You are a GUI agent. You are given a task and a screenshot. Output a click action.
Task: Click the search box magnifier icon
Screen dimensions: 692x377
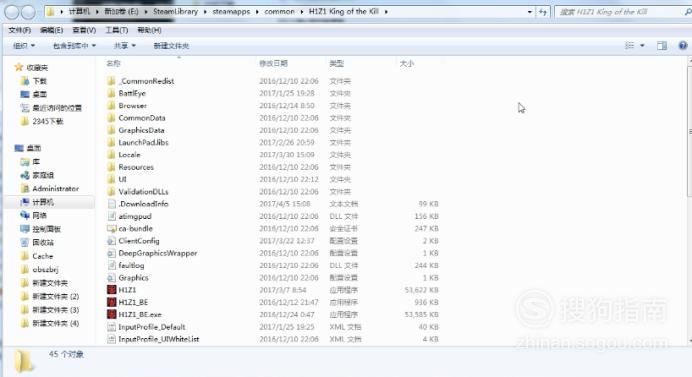[688, 12]
